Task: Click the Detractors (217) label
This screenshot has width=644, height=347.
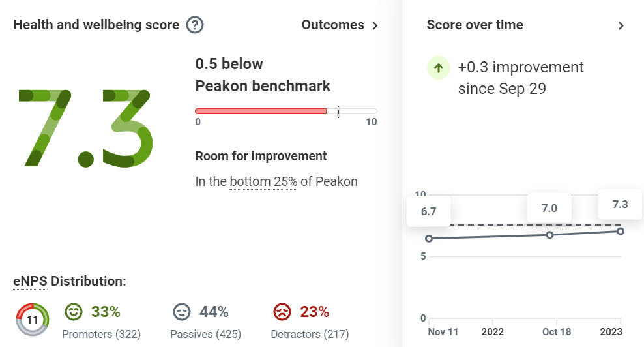Action: [x=310, y=334]
